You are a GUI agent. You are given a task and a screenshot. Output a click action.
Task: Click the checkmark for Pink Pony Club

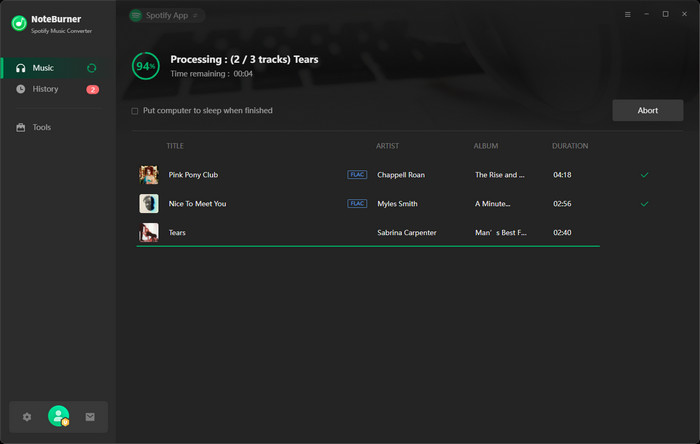[644, 175]
